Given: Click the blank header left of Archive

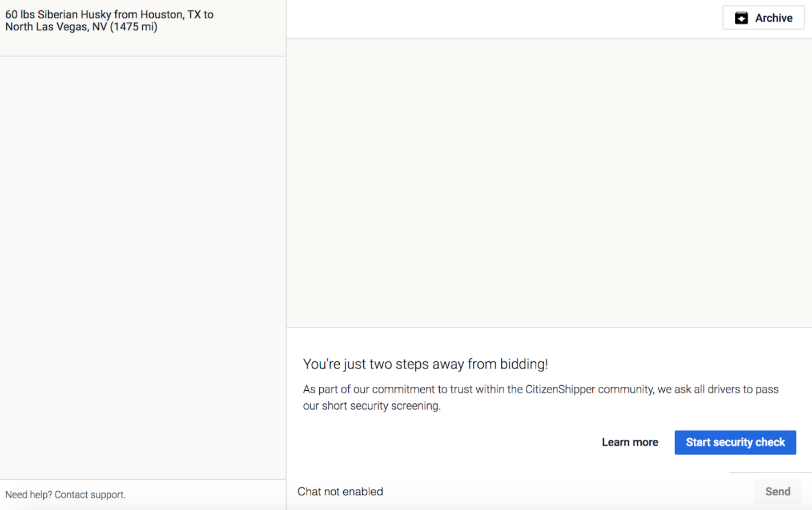Looking at the screenshot, I should point(503,19).
